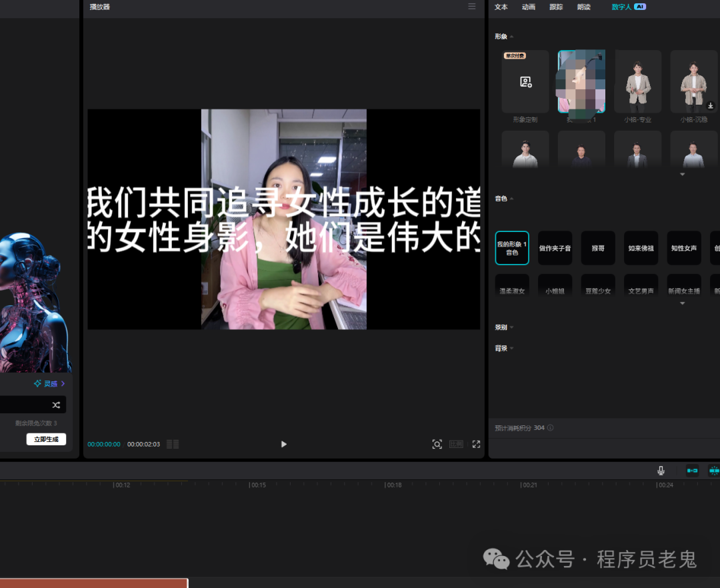Select the 文艺男声 voice
The image size is (720, 588).
click(641, 285)
